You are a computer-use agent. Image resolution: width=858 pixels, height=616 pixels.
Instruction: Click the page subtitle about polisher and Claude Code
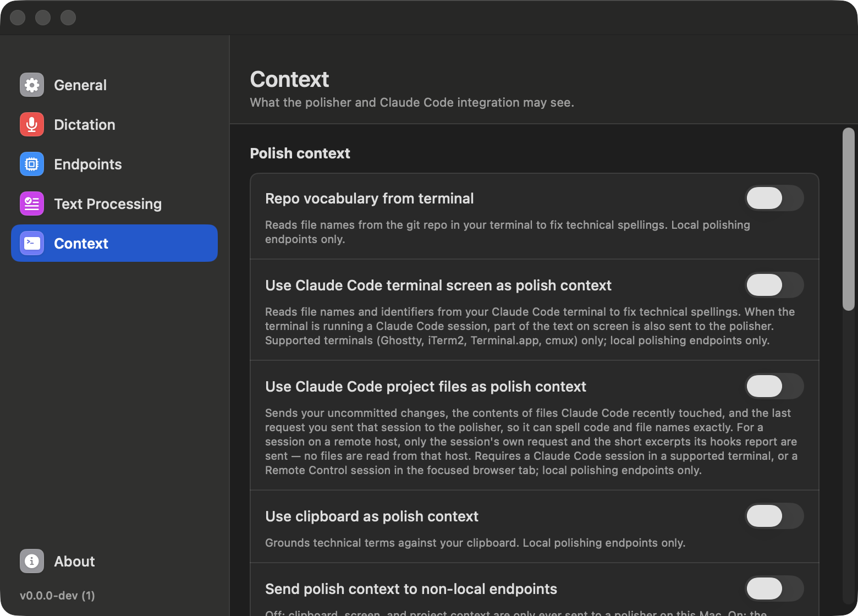tap(412, 103)
